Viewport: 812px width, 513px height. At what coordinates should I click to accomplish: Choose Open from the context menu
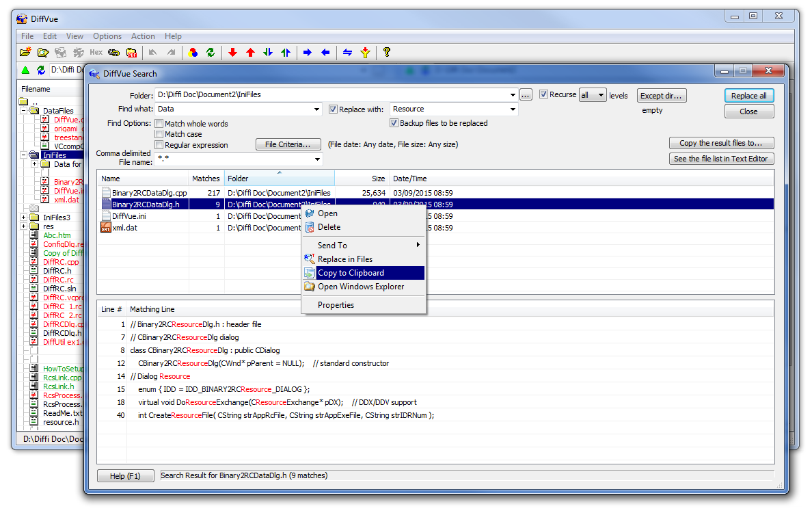tap(364, 213)
